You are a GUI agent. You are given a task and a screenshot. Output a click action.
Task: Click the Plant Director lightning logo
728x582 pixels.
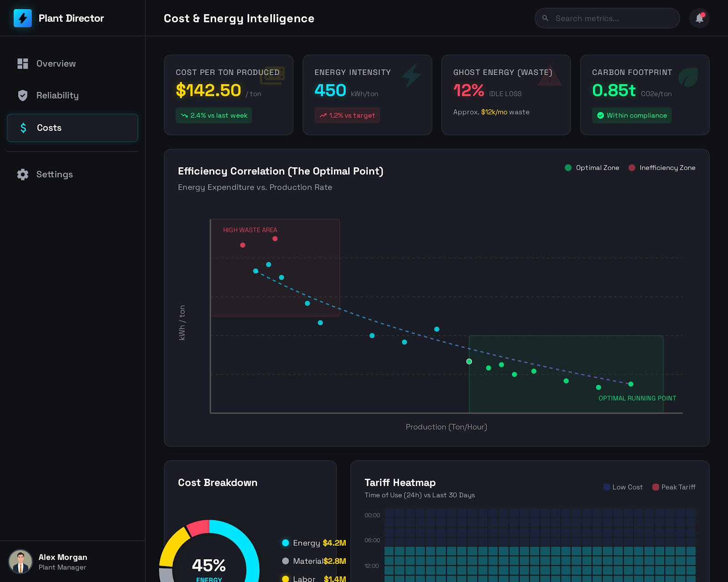click(x=23, y=18)
